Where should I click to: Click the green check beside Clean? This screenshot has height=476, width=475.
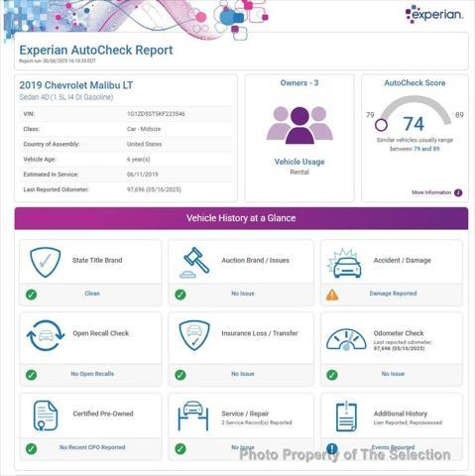click(32, 295)
